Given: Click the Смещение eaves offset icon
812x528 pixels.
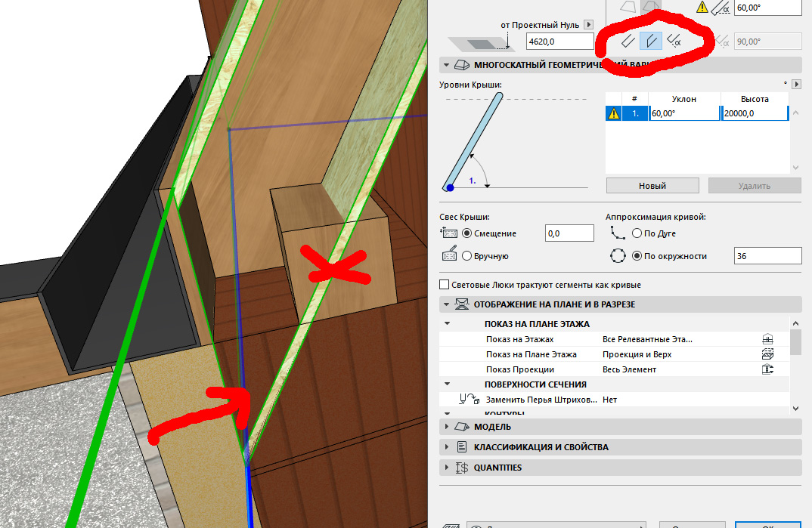Looking at the screenshot, I should tap(448, 233).
